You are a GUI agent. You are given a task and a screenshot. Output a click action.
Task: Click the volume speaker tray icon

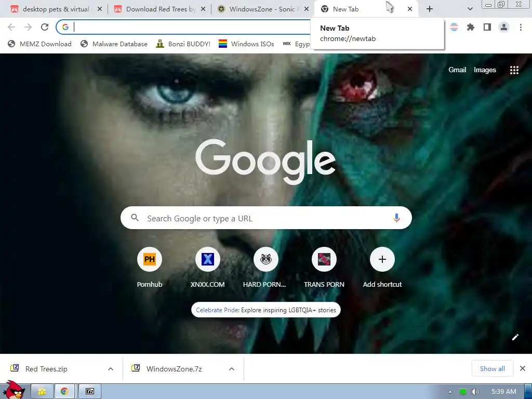point(475,392)
